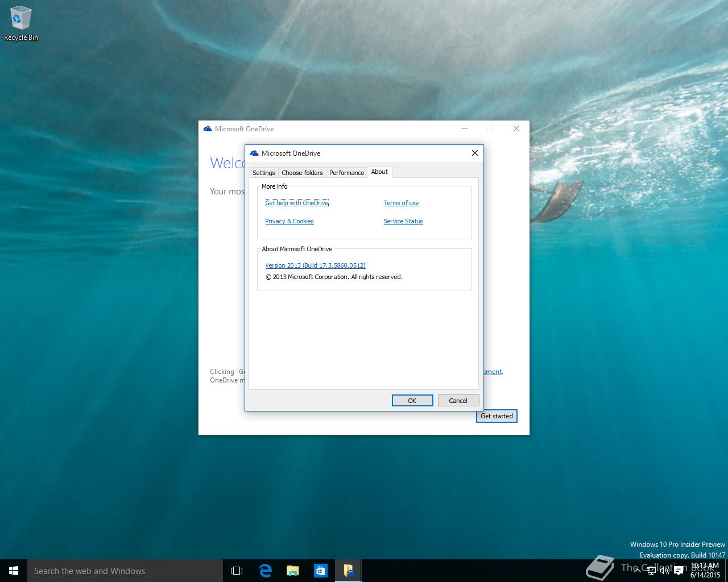Open the Privacy & Cookies link

[x=289, y=221]
